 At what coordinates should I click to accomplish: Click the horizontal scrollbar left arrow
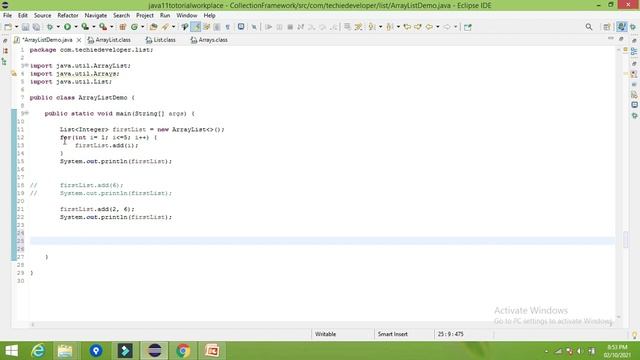(33, 325)
